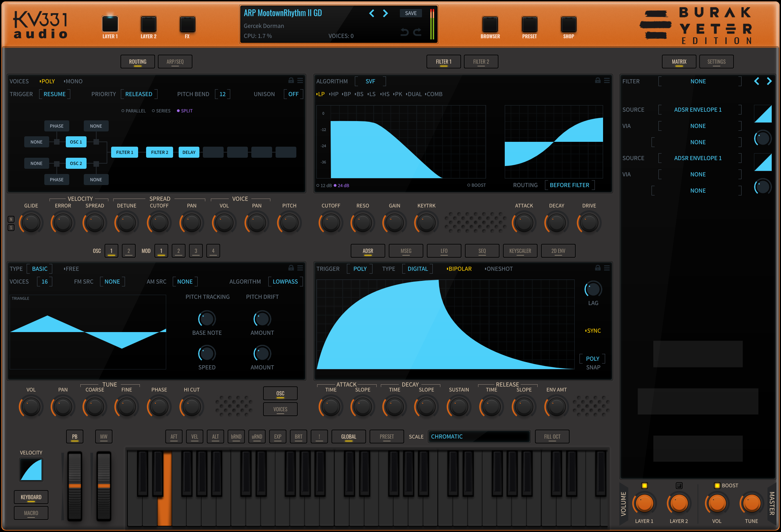This screenshot has width=781, height=532.
Task: Open the Preset panel button
Action: 529,25
